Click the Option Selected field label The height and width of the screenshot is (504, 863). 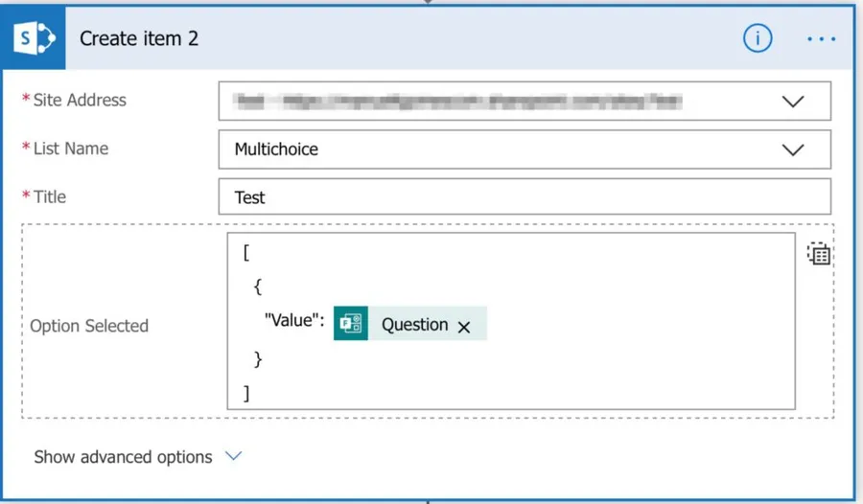[89, 326]
